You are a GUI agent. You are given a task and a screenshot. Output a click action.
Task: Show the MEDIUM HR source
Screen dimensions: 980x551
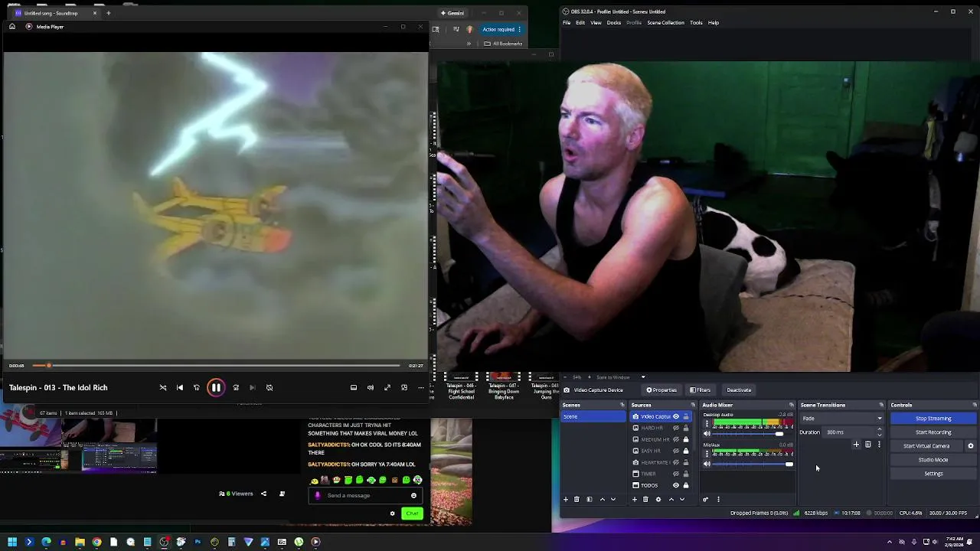(676, 439)
